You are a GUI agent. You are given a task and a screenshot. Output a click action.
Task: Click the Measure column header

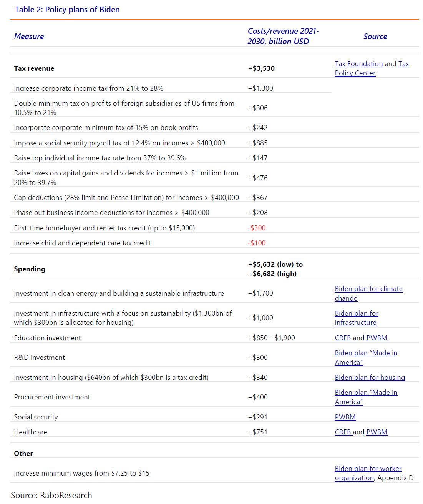[29, 37]
